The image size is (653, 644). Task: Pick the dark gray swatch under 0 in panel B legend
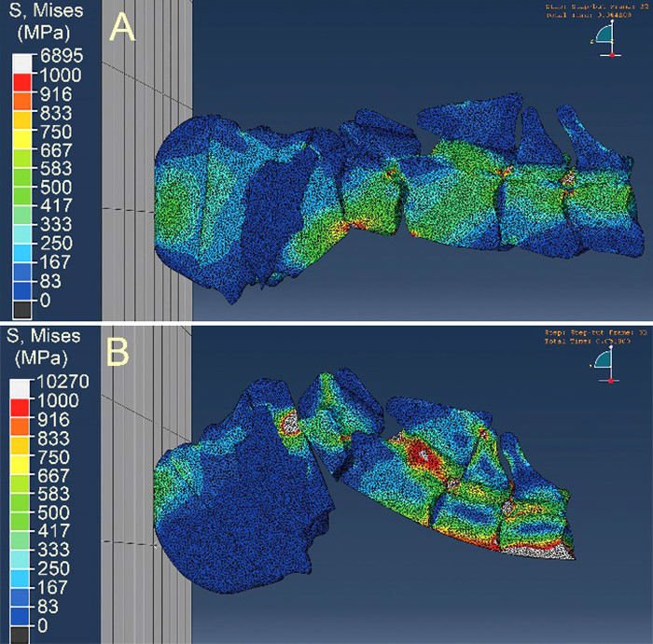[20, 636]
